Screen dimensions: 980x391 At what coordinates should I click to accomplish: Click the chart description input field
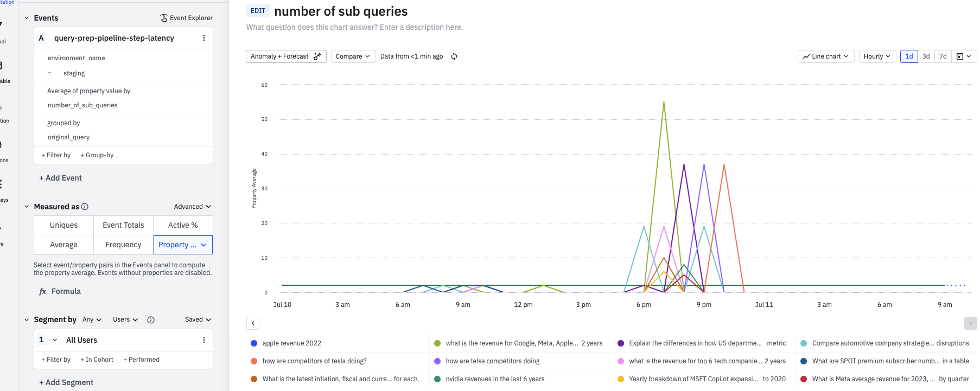coord(354,27)
